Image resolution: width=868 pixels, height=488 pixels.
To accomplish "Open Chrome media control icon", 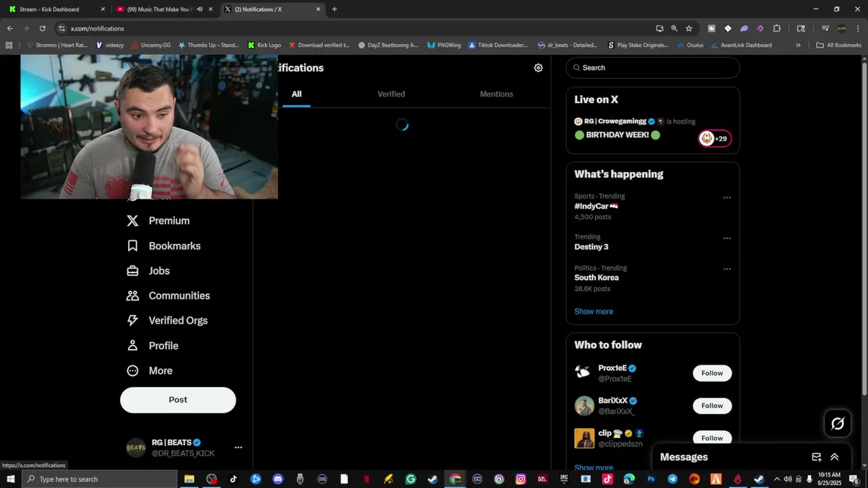I will point(825,28).
